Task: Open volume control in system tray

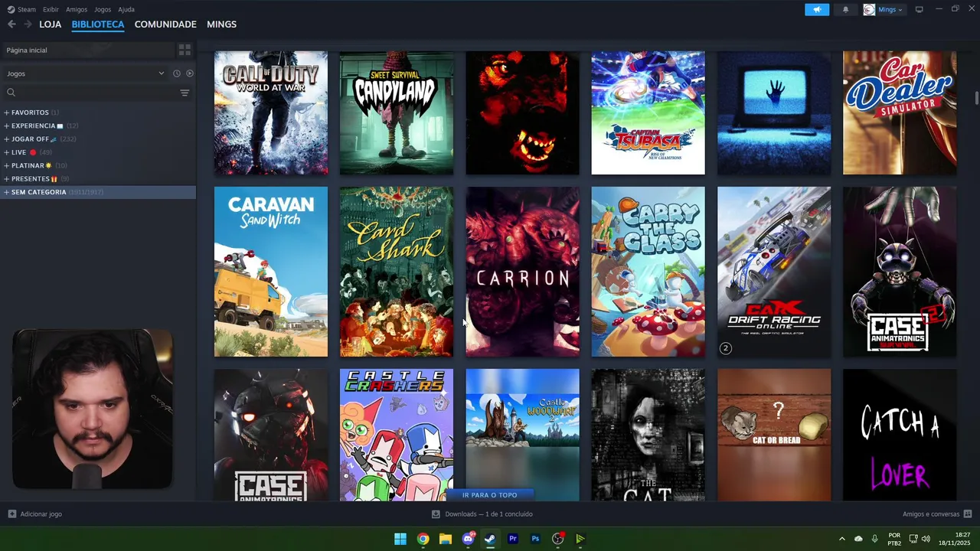Action: click(926, 539)
